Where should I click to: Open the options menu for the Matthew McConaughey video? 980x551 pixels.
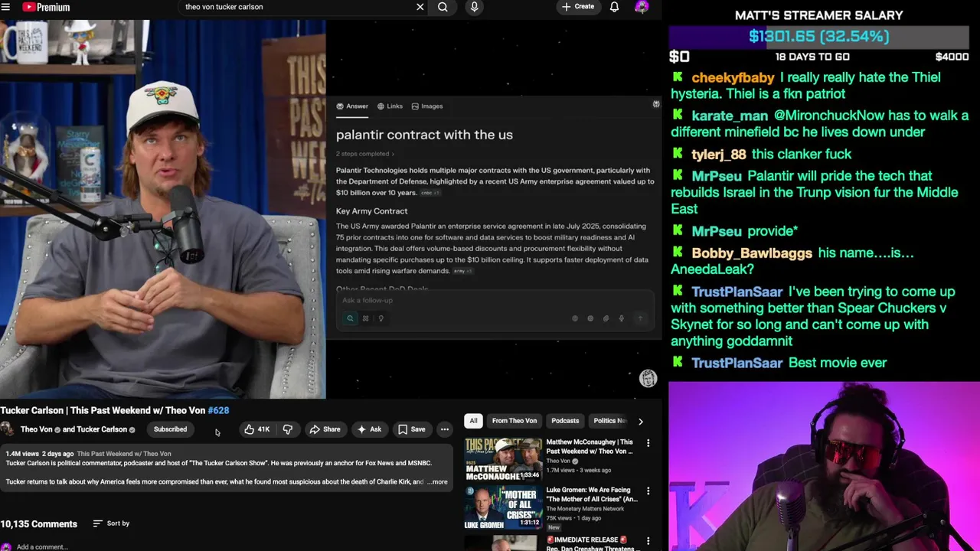(x=648, y=443)
